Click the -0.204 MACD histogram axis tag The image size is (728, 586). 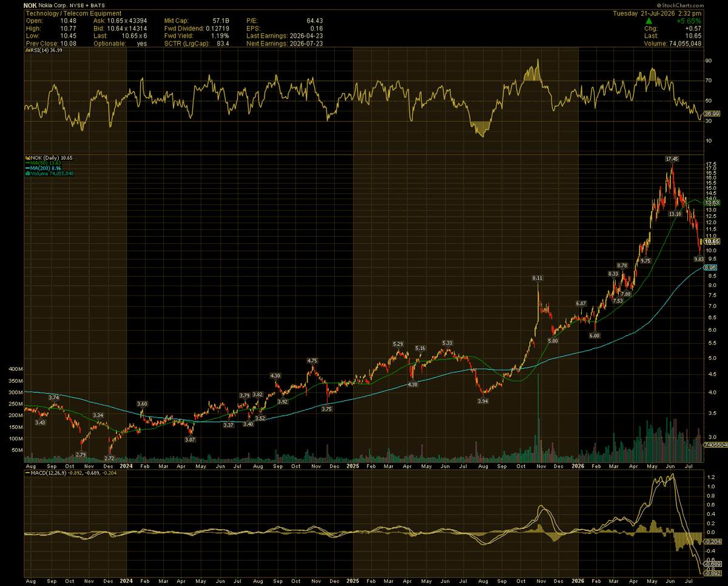[x=711, y=542]
